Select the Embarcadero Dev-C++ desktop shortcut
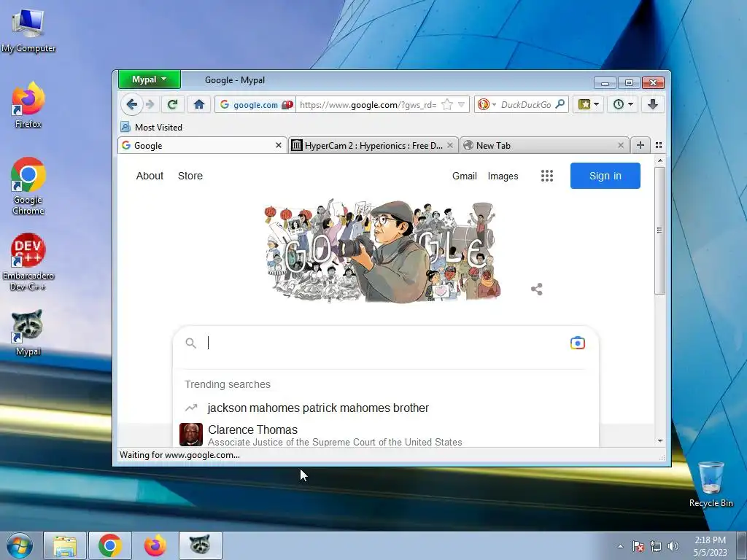Image resolution: width=747 pixels, height=560 pixels. (x=28, y=262)
